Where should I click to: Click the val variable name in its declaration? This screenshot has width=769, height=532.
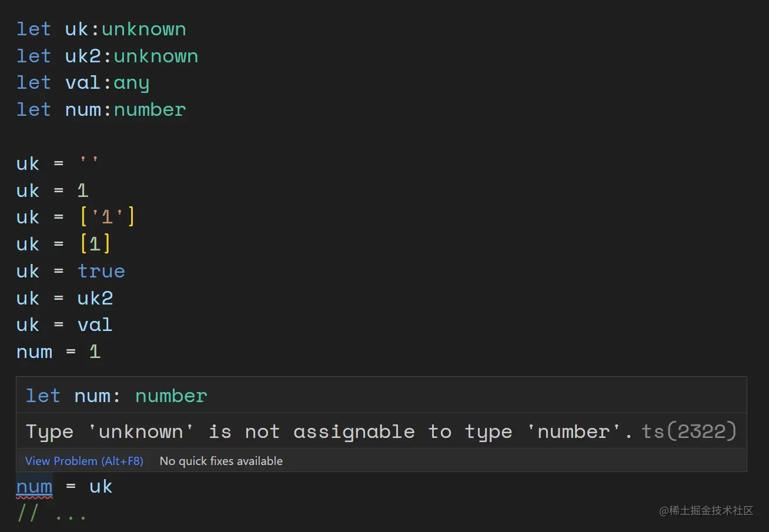coord(83,83)
